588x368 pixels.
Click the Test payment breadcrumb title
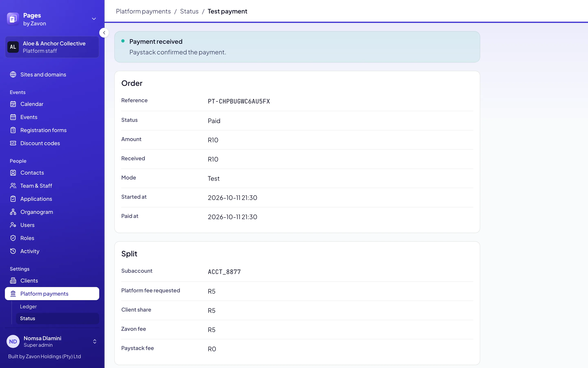(227, 11)
